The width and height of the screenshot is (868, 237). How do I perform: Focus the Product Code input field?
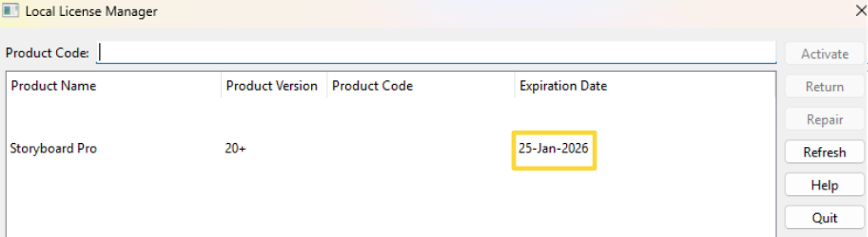click(x=437, y=53)
